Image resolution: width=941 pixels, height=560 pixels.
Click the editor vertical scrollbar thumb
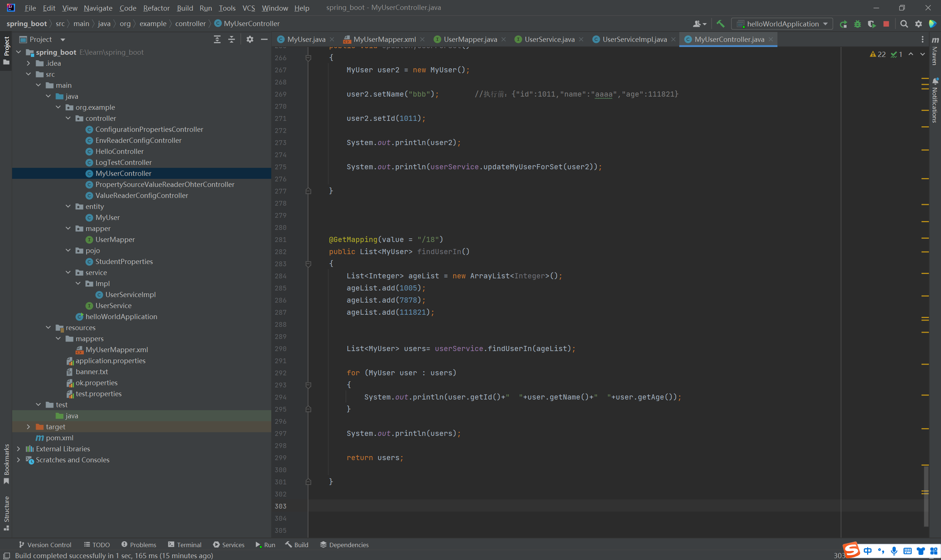[926, 496]
